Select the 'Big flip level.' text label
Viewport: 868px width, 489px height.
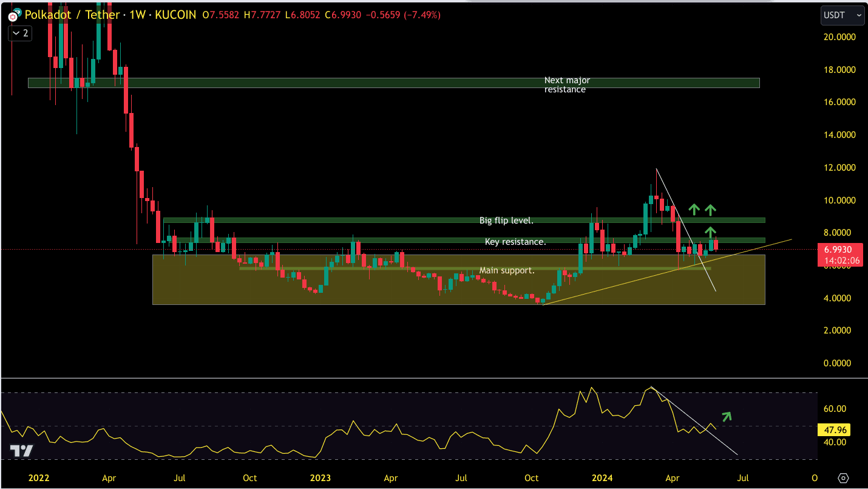click(506, 221)
